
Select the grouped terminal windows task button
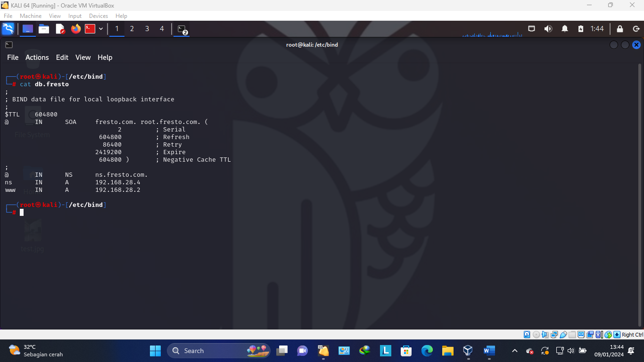coord(182,29)
